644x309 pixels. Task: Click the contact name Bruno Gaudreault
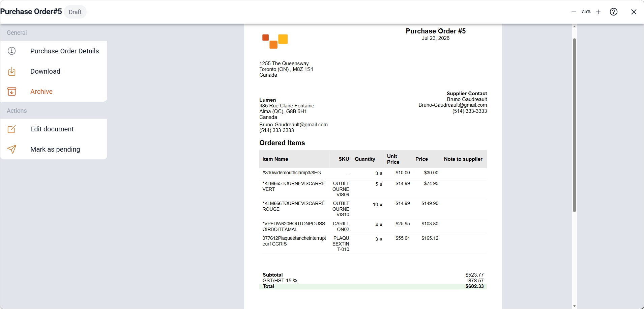click(x=467, y=99)
